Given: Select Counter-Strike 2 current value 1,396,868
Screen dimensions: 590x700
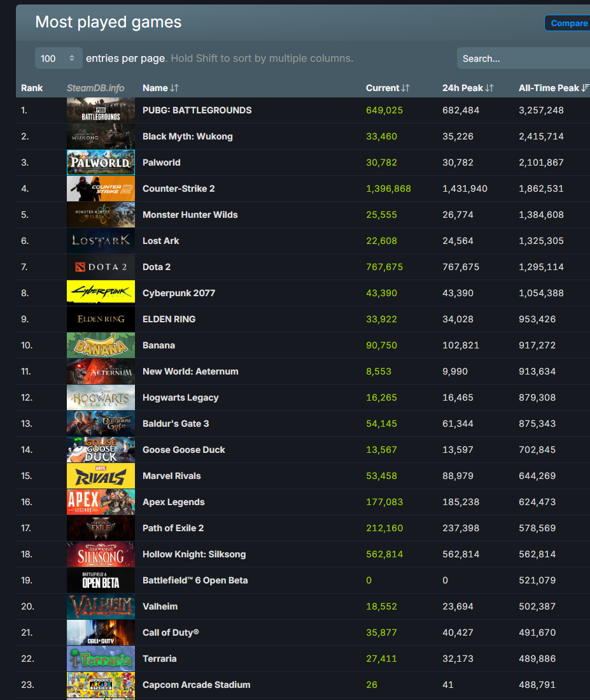Looking at the screenshot, I should (x=388, y=189).
